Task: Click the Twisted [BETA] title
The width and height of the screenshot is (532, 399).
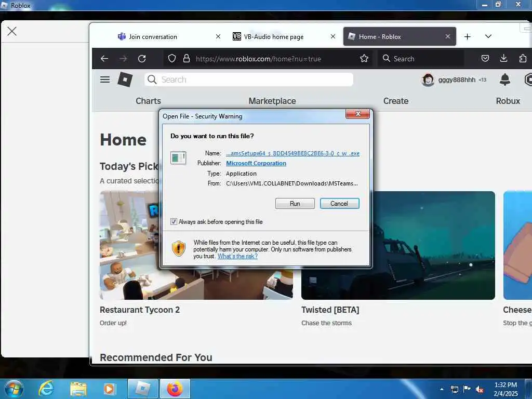Action: point(330,310)
